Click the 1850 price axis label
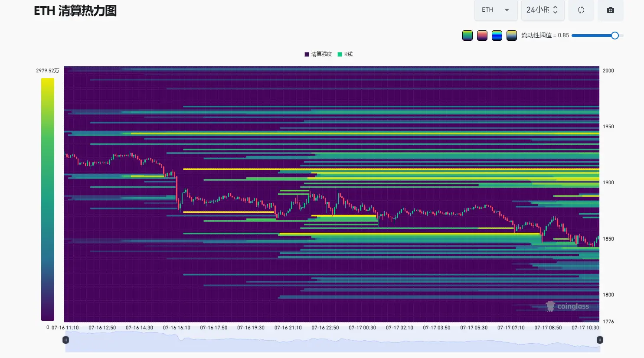The image size is (644, 358). click(x=608, y=239)
